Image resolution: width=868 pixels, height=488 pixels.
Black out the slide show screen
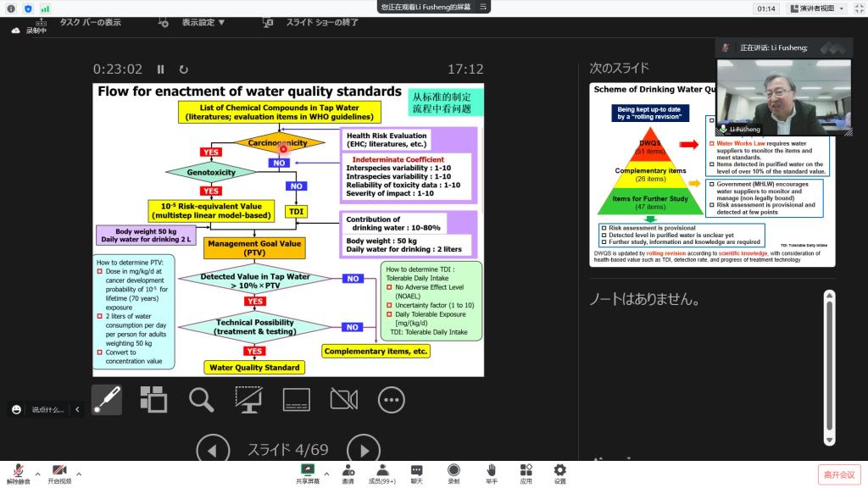click(x=248, y=399)
